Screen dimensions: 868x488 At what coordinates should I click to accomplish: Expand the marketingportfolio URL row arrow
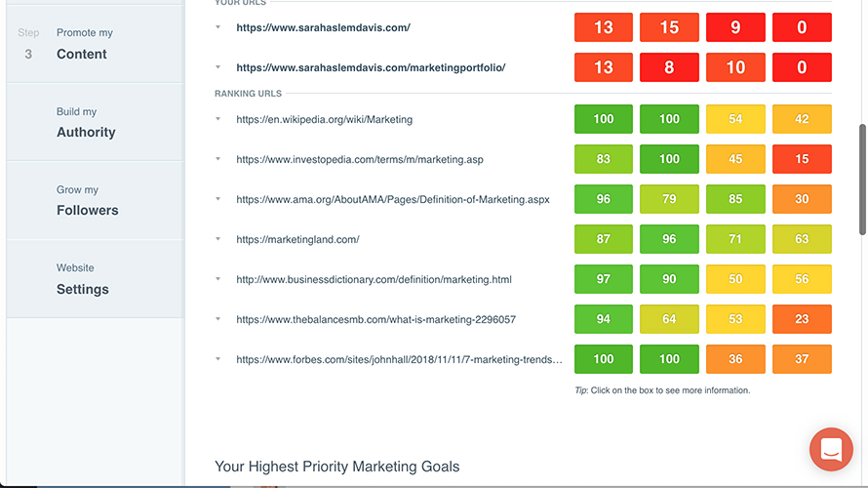click(x=218, y=67)
